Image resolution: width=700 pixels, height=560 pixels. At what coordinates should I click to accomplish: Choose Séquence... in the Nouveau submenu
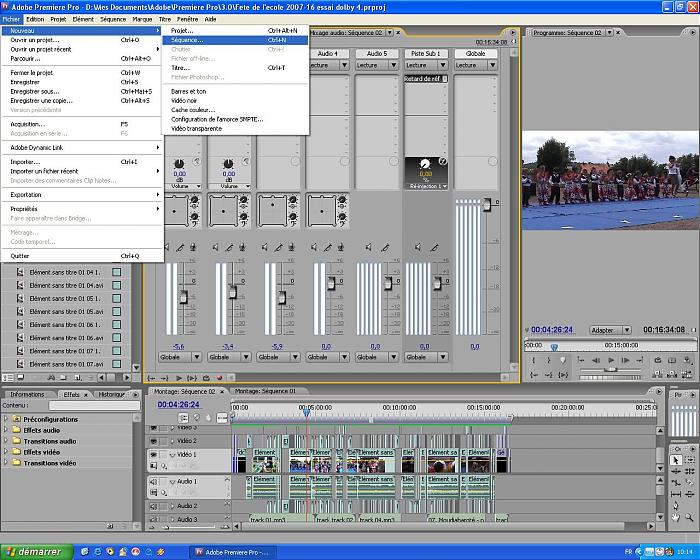(x=235, y=40)
